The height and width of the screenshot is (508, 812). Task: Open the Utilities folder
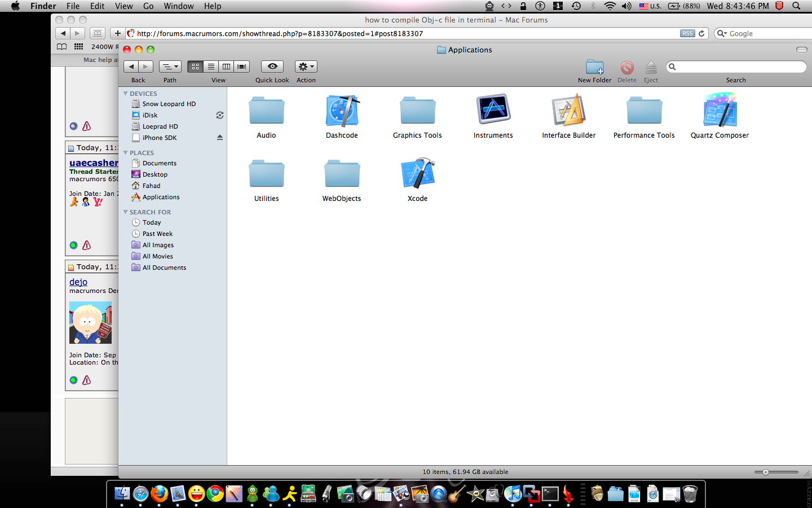click(x=266, y=174)
